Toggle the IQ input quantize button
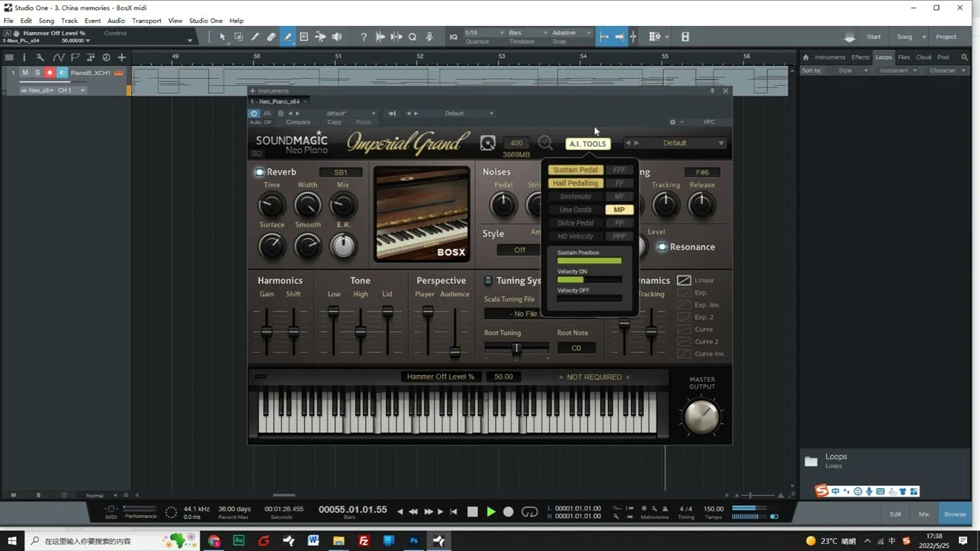 tap(453, 37)
